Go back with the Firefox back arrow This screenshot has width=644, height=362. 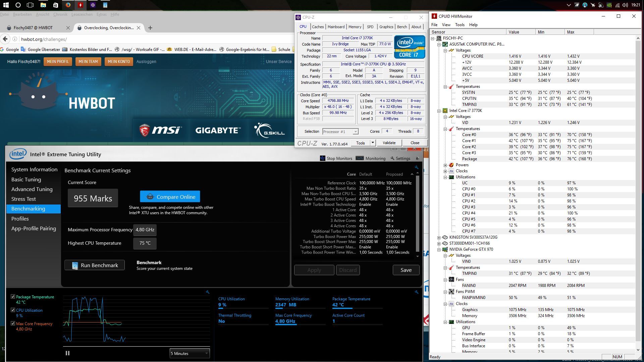(x=5, y=39)
